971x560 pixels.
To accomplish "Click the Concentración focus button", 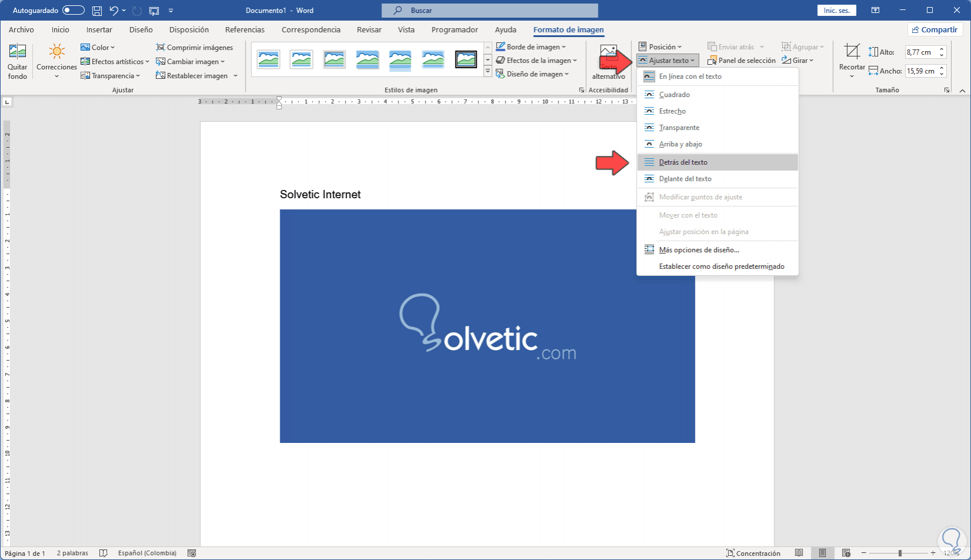I will tap(753, 553).
